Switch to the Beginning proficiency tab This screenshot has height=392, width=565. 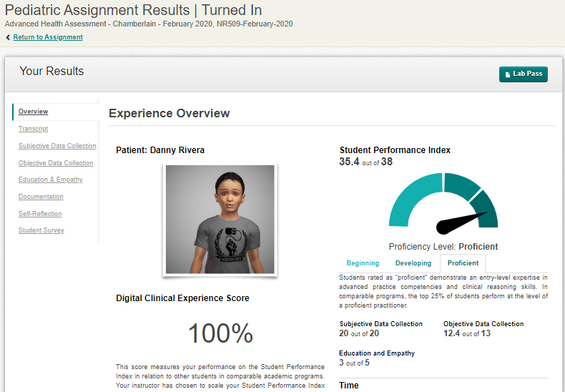pyautogui.click(x=363, y=263)
